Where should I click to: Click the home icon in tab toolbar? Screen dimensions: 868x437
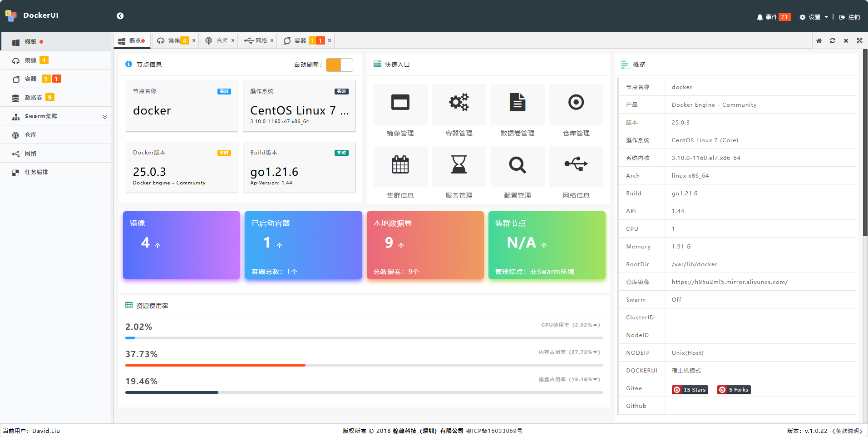pyautogui.click(x=819, y=41)
